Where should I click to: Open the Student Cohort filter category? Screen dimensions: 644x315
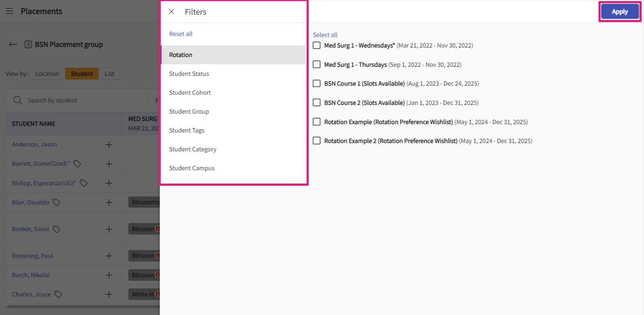190,93
